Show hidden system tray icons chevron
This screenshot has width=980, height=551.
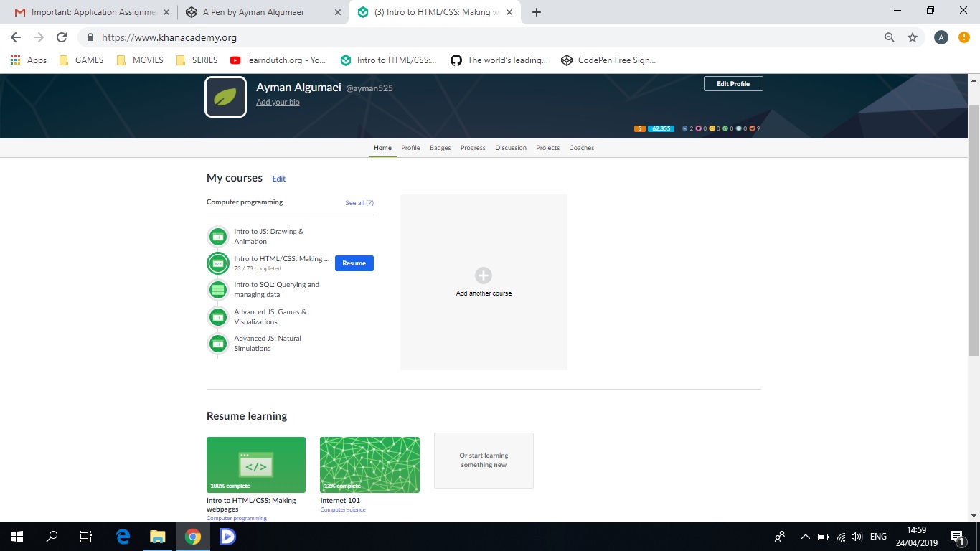pos(805,537)
